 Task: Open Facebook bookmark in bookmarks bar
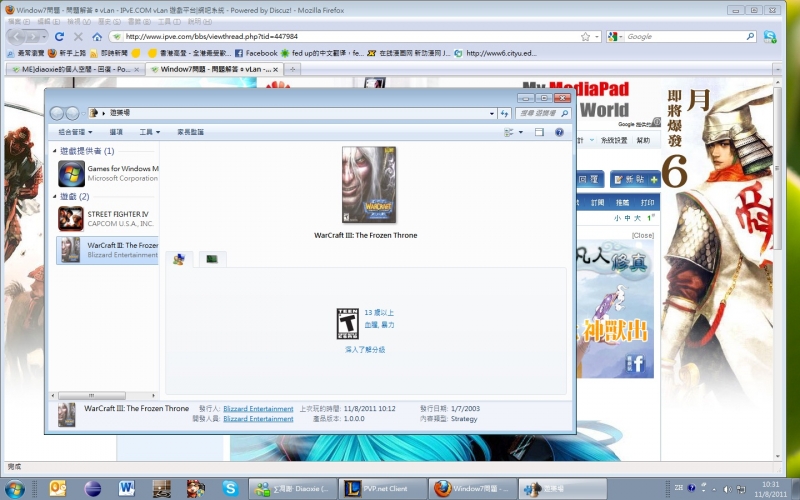point(256,53)
